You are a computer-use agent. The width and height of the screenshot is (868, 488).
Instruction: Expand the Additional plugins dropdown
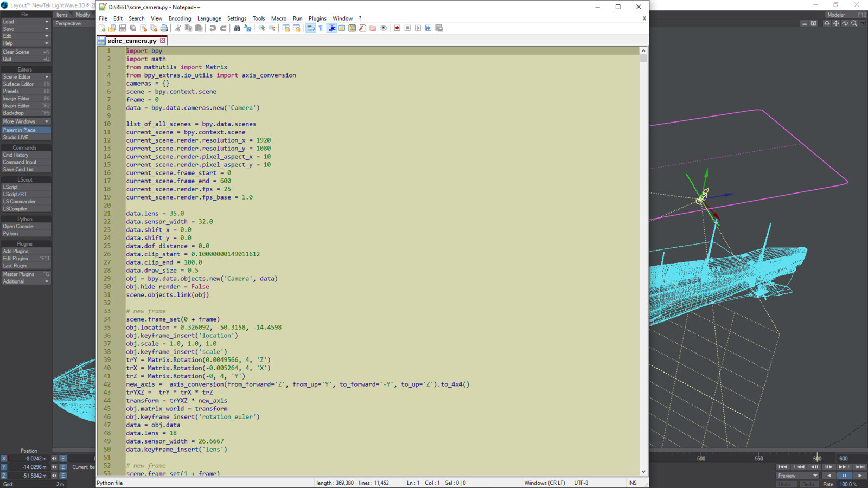click(x=25, y=281)
